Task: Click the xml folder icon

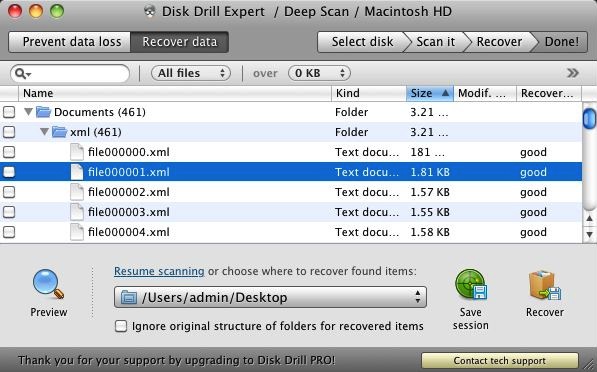Action: pos(59,132)
